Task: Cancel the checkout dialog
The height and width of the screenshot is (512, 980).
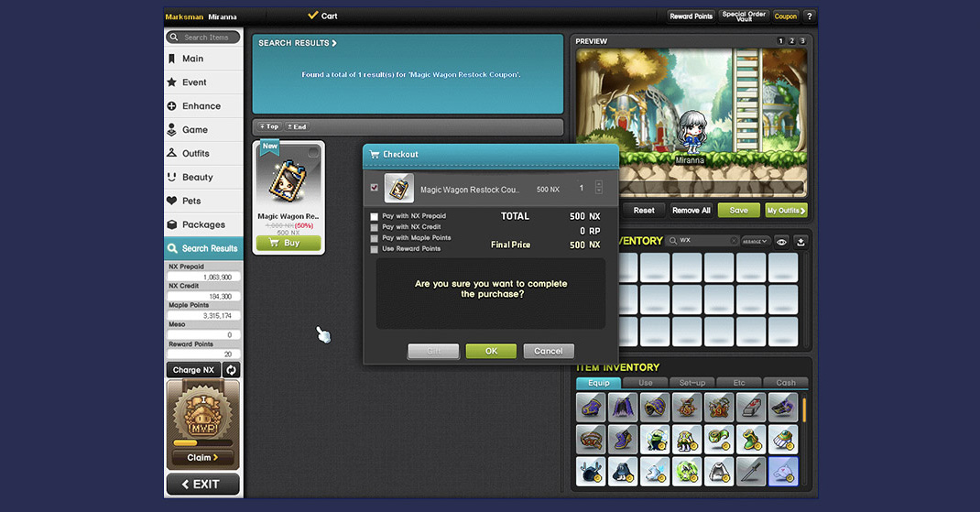Action: coord(548,352)
